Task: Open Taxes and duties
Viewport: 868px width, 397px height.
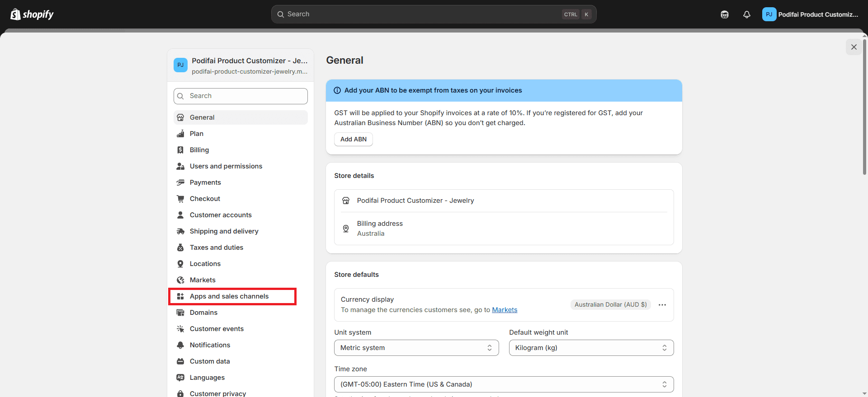Action: click(241, 248)
